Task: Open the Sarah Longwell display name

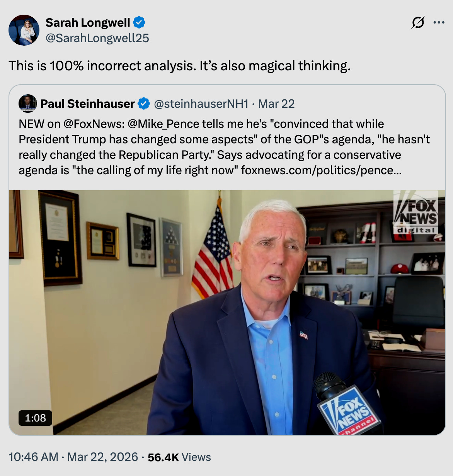Action: tap(88, 22)
